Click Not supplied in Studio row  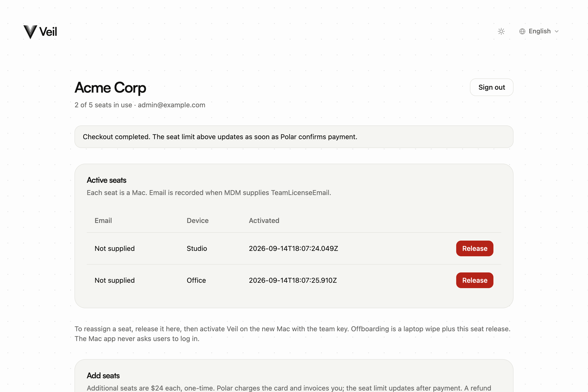click(x=114, y=248)
